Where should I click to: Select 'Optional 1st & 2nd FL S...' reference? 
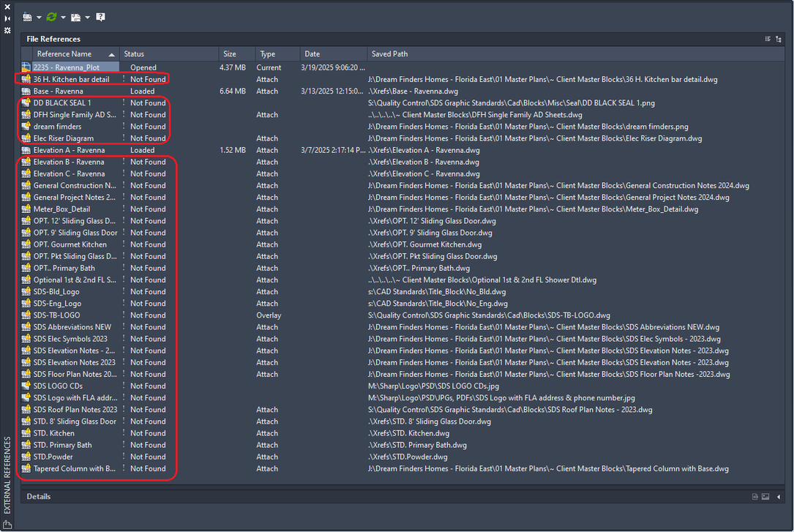coord(75,280)
